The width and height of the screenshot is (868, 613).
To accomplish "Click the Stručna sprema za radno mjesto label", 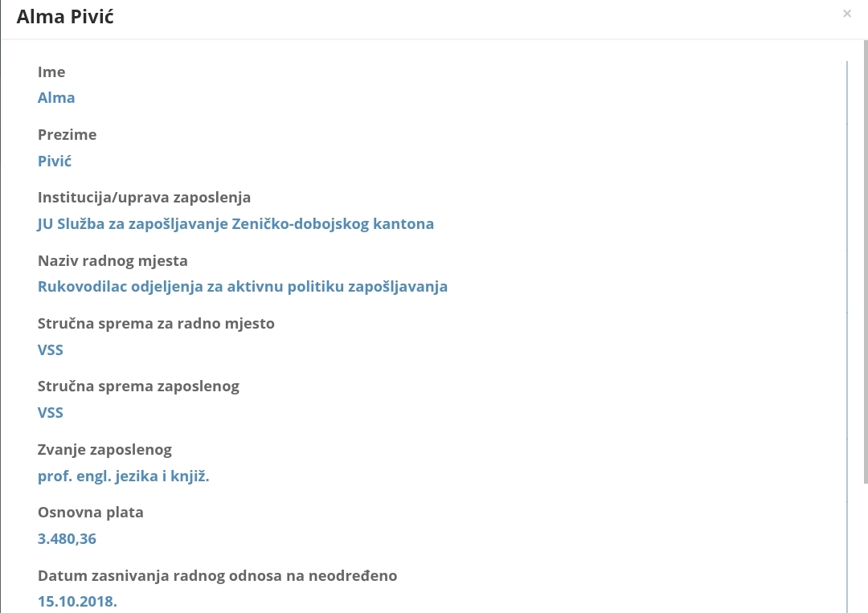I will (156, 324).
